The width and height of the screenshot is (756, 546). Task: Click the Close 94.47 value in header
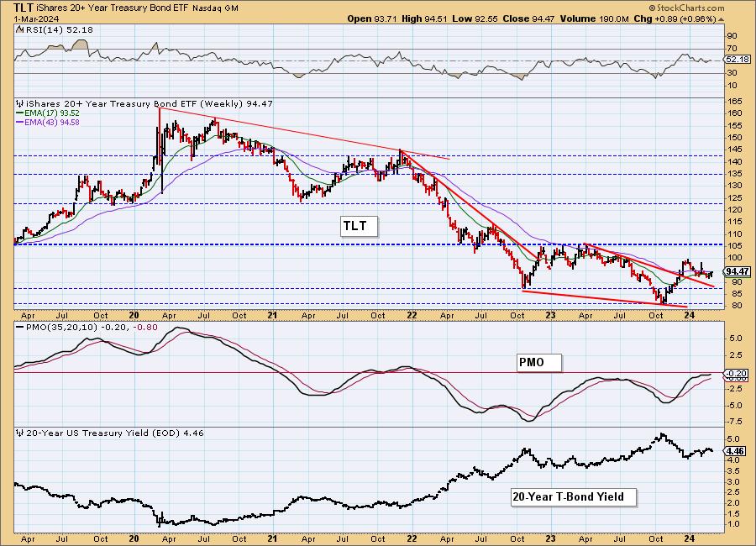coord(528,18)
